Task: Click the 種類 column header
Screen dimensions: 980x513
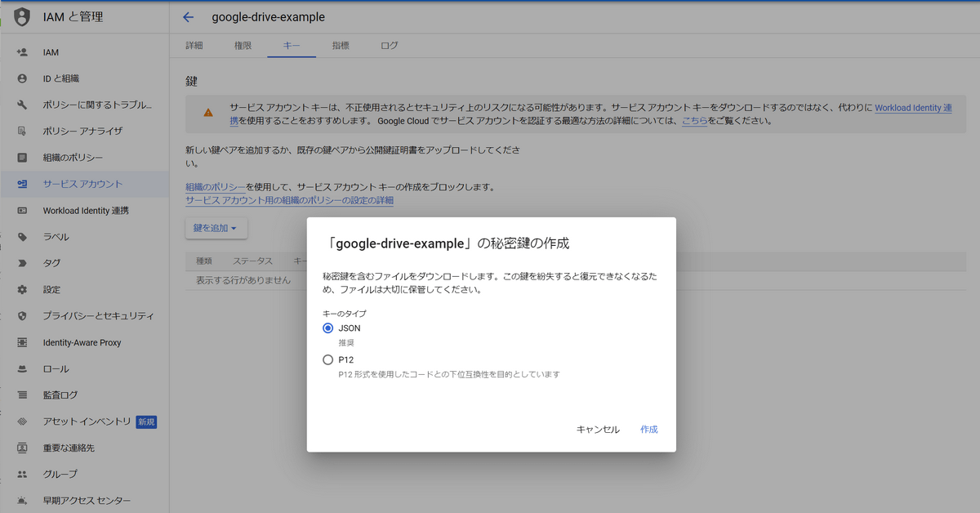Action: [204, 261]
